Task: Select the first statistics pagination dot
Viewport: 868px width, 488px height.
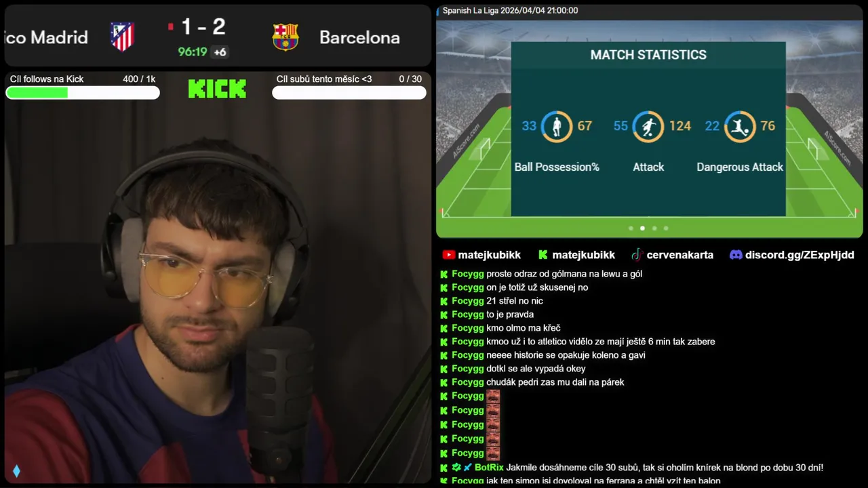Action: (x=631, y=228)
